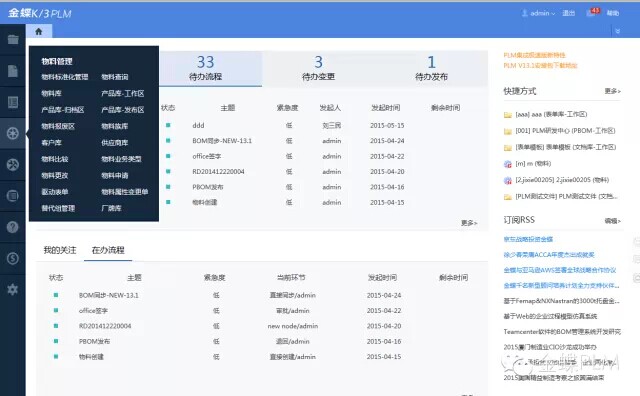
Task: Open the PLM V13.1 download link
Action: tap(540, 65)
